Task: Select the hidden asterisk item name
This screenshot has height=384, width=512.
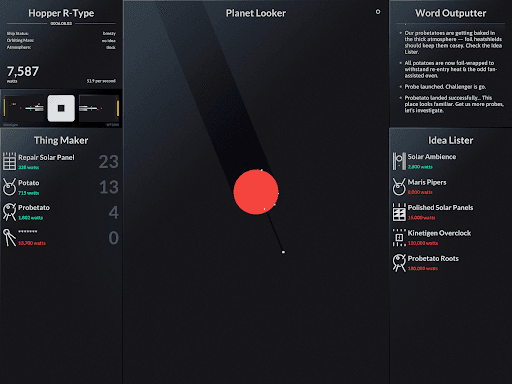Action: pyautogui.click(x=28, y=232)
